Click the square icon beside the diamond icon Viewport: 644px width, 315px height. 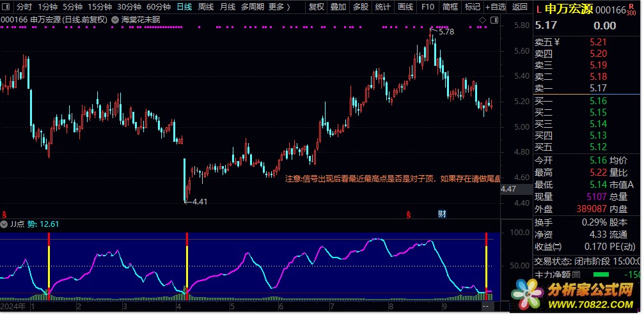[492, 20]
